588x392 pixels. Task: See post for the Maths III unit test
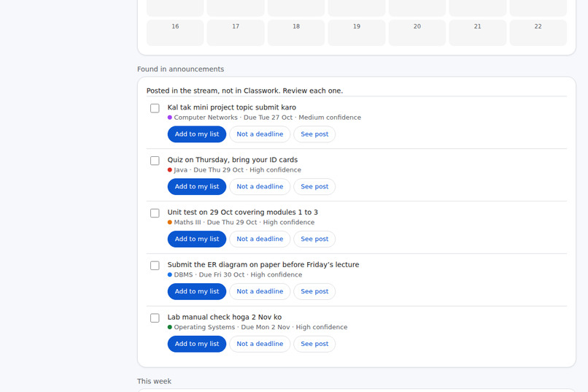coord(314,239)
